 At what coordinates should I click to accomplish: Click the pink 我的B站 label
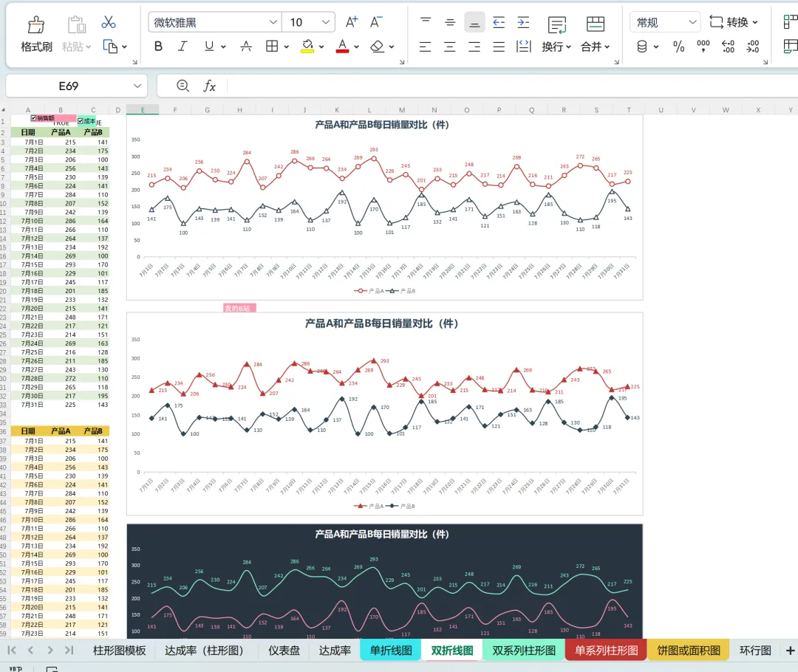tap(239, 308)
